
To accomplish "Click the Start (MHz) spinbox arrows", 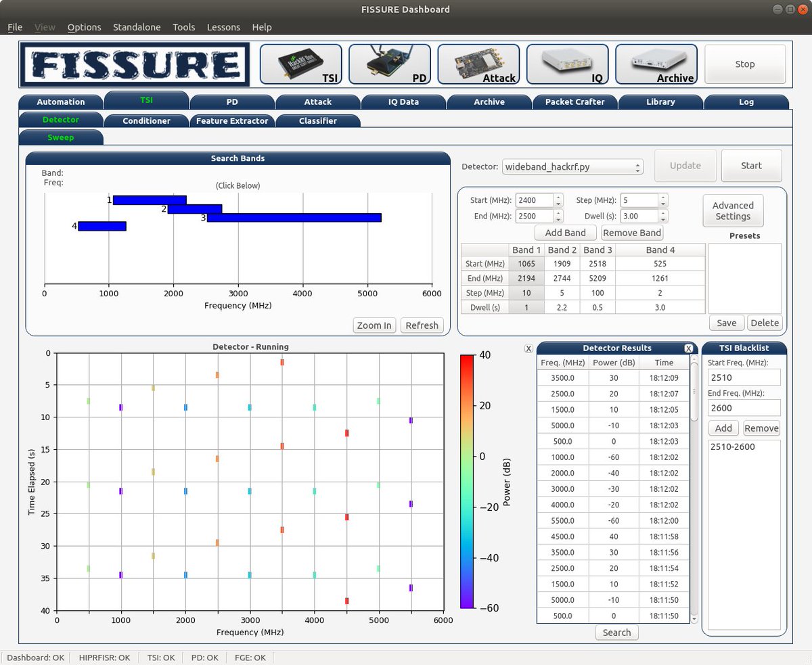I will (x=558, y=200).
